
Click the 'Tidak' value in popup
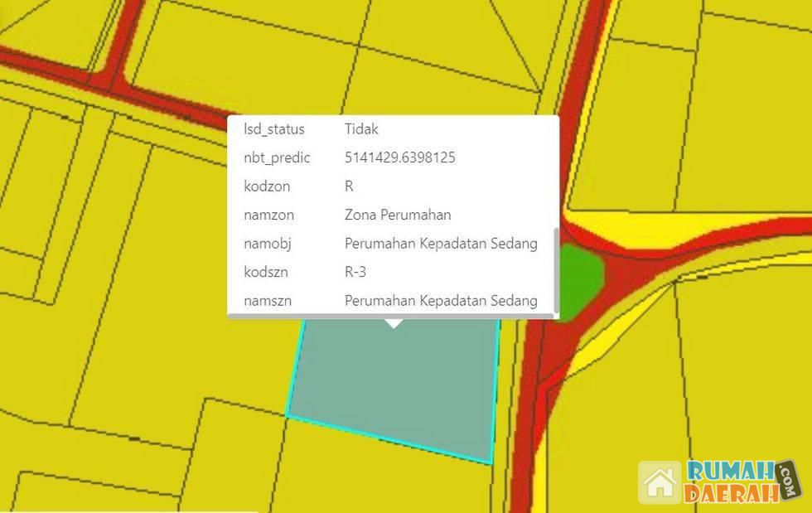pos(361,129)
